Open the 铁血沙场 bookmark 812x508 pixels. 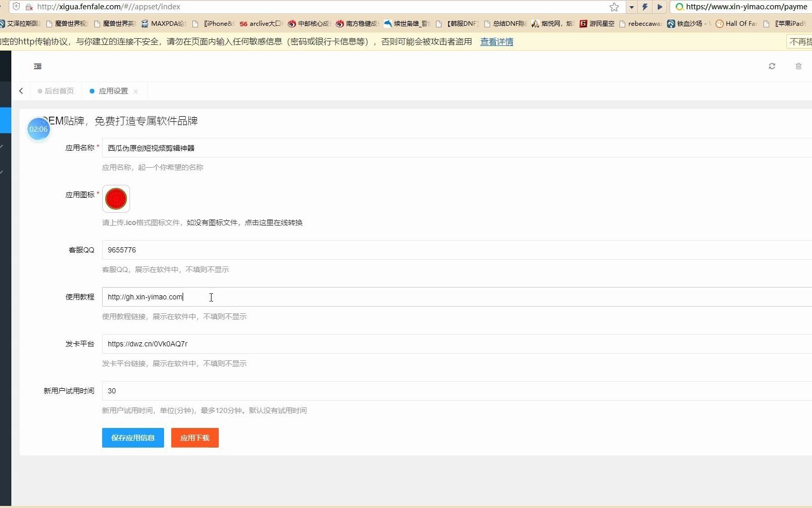coord(688,24)
